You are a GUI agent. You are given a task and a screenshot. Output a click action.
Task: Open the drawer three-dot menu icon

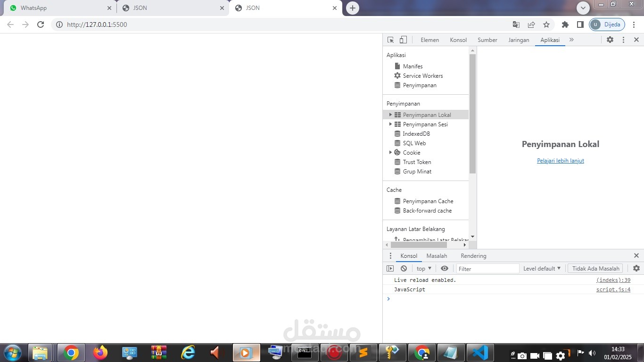point(390,256)
